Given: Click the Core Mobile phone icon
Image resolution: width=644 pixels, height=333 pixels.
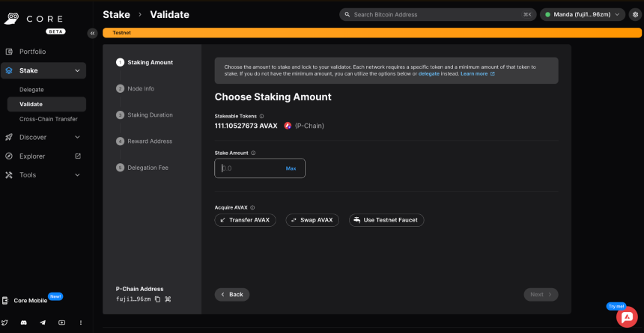Looking at the screenshot, I should pyautogui.click(x=5, y=301).
